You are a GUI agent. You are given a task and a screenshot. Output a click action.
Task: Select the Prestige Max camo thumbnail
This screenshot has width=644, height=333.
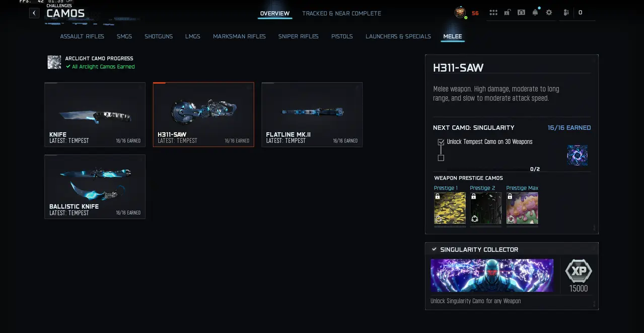[x=522, y=208]
